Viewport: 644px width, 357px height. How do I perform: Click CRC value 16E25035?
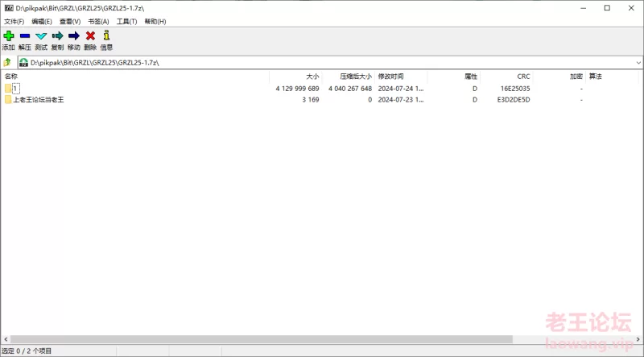click(515, 89)
